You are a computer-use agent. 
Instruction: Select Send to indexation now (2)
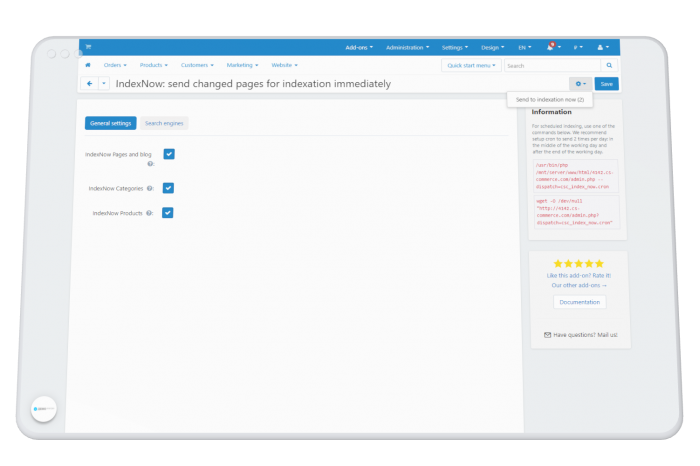(x=550, y=100)
